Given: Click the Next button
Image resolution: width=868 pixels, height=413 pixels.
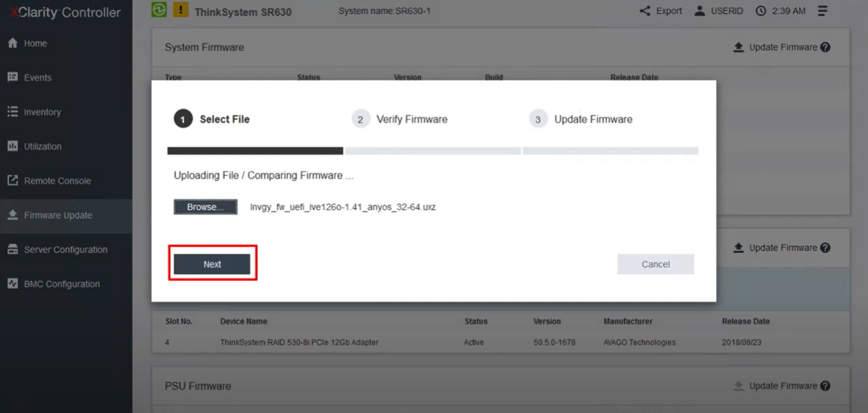Looking at the screenshot, I should (212, 264).
